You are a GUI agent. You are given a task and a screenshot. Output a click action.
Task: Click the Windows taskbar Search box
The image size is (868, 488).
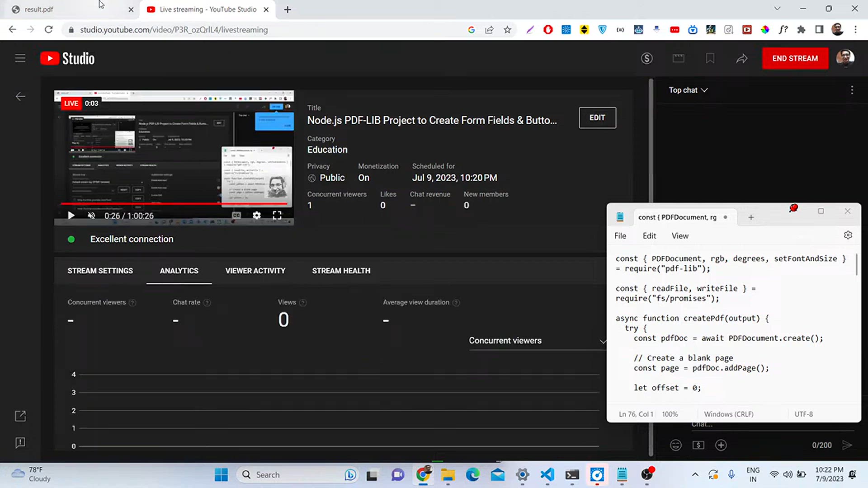click(x=289, y=474)
